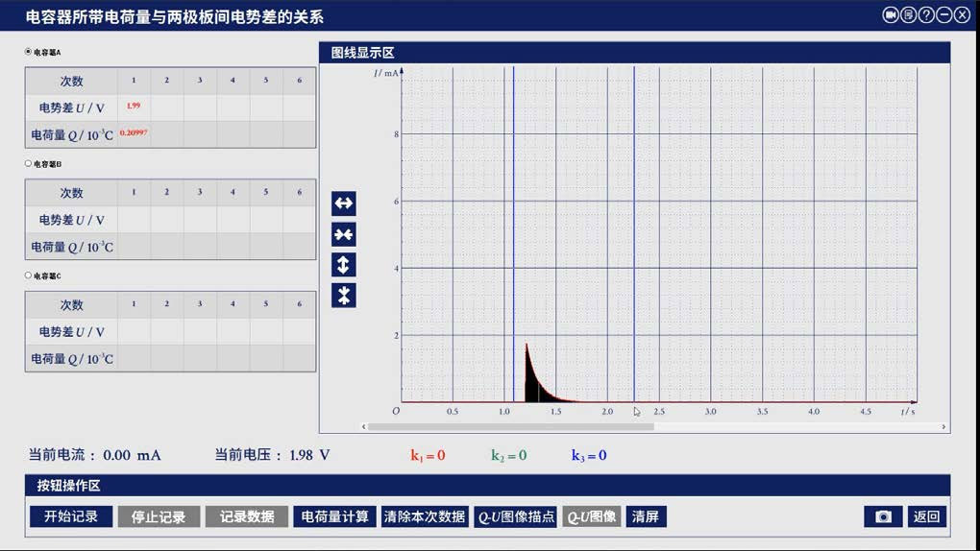980x551 pixels.
Task: Click the camera screenshot icon button
Action: tap(883, 516)
